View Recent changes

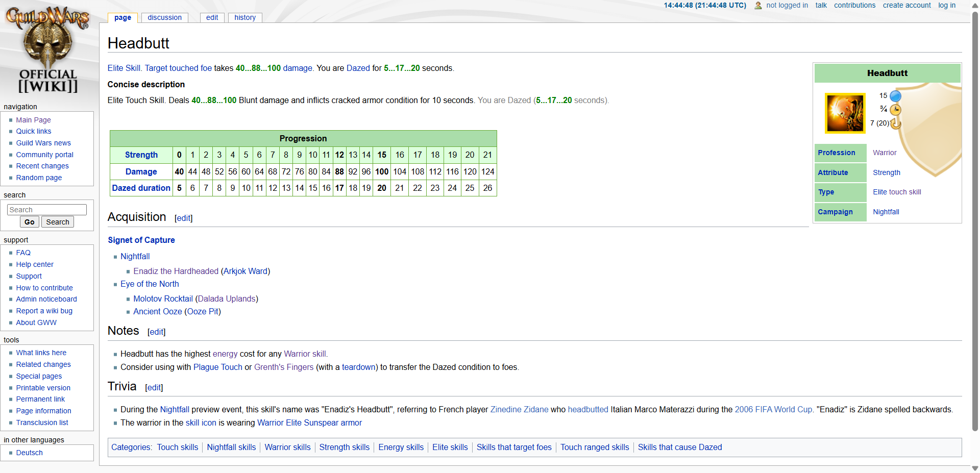coord(42,166)
